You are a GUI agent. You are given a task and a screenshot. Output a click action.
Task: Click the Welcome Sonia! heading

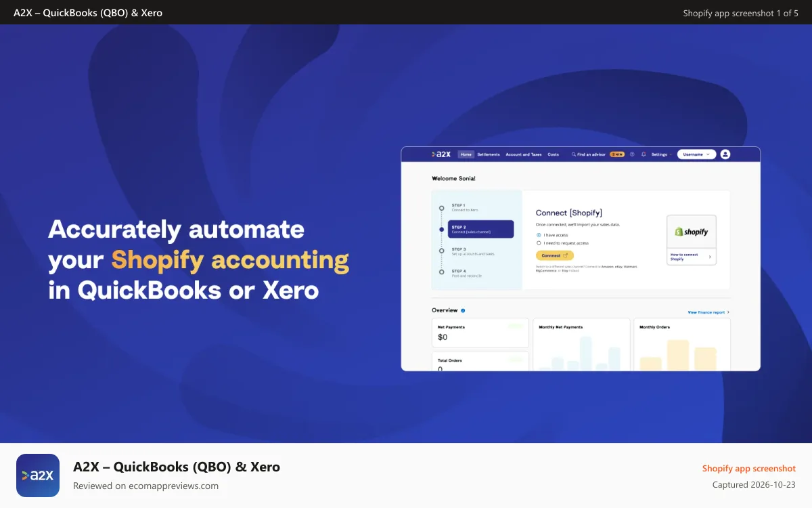(453, 178)
